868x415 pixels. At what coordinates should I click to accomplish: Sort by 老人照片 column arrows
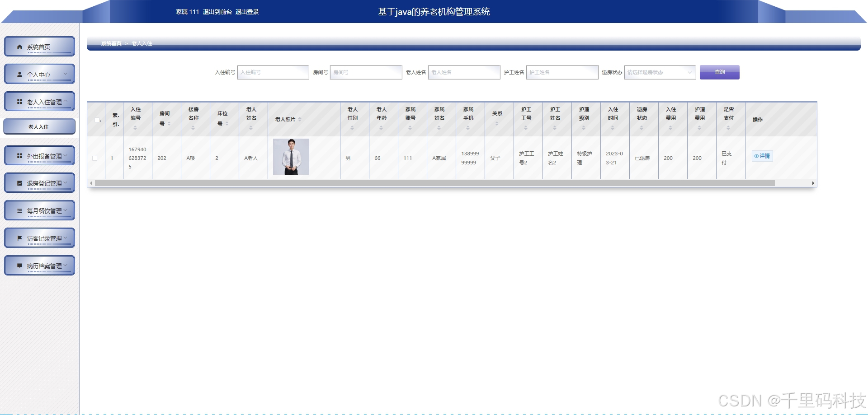[x=300, y=119]
